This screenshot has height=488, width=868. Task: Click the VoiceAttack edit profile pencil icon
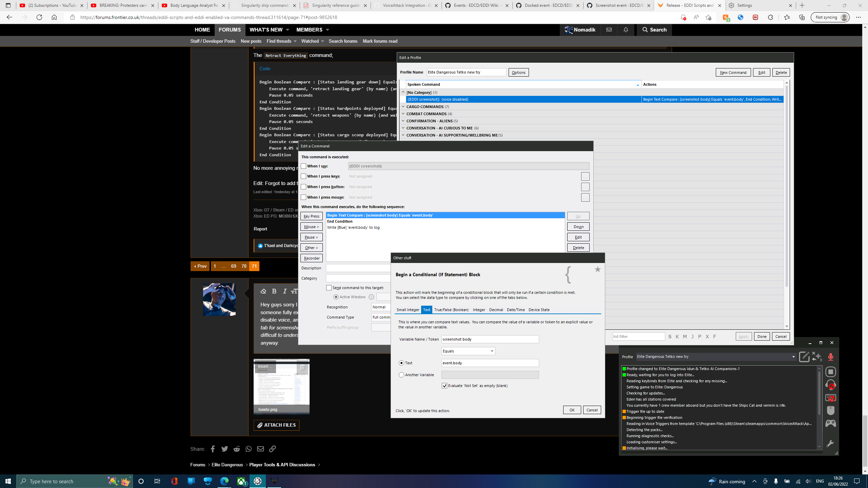click(x=804, y=357)
